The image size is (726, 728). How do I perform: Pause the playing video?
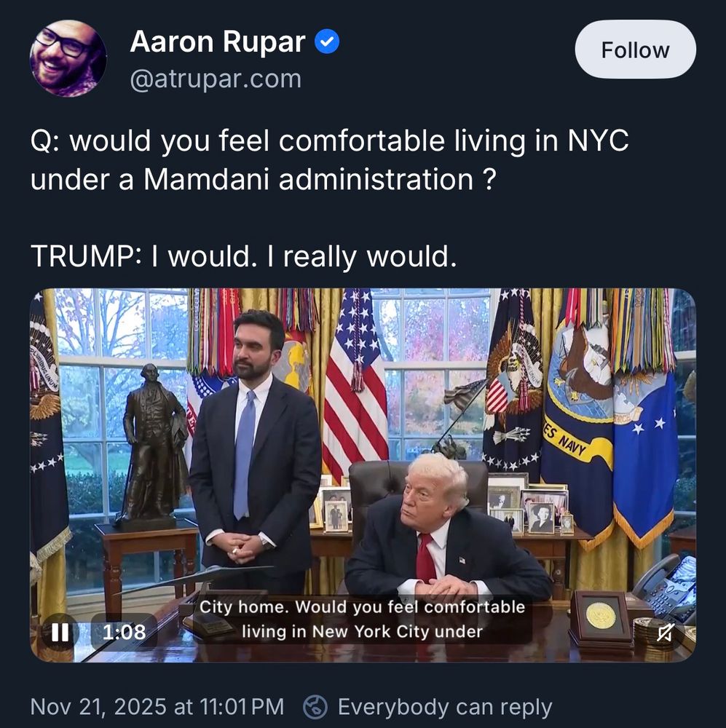pos(60,632)
